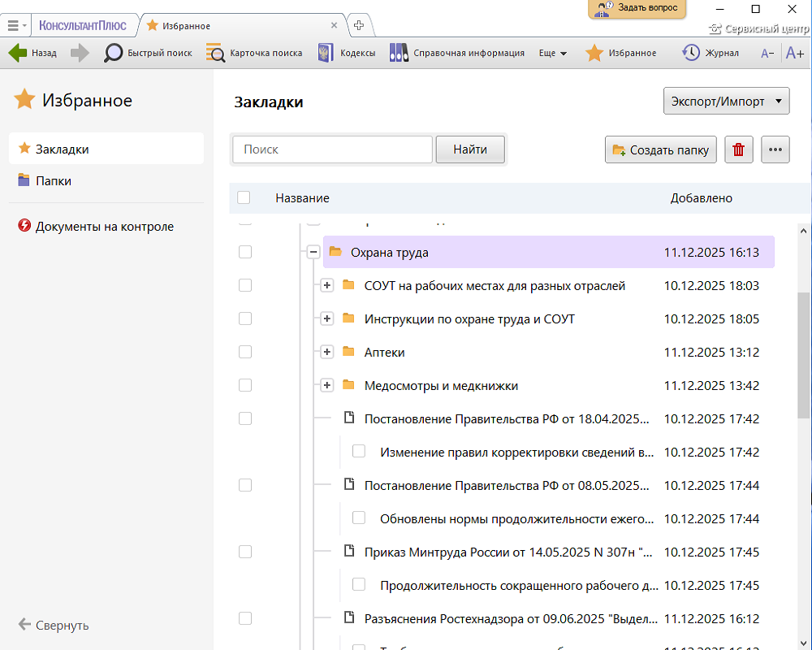Open Кодексы from the toolbar
Viewport: 812px width, 650px height.
coord(326,53)
